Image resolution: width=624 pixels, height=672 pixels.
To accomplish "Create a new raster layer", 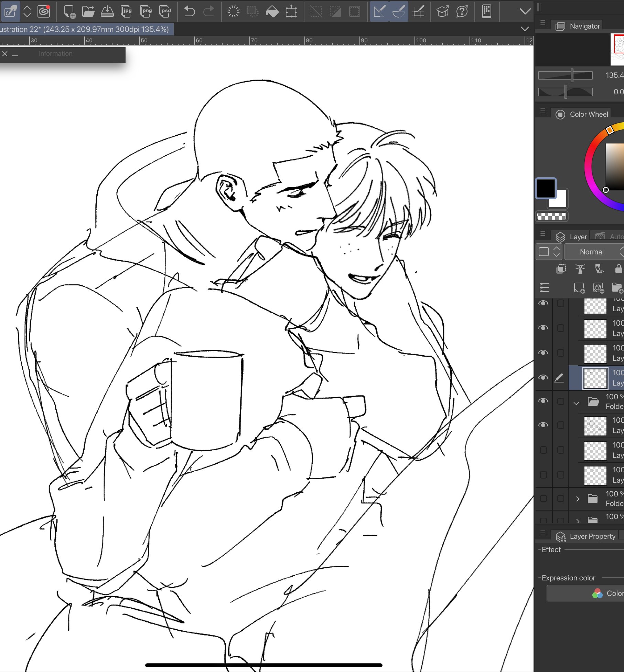I will click(x=579, y=288).
